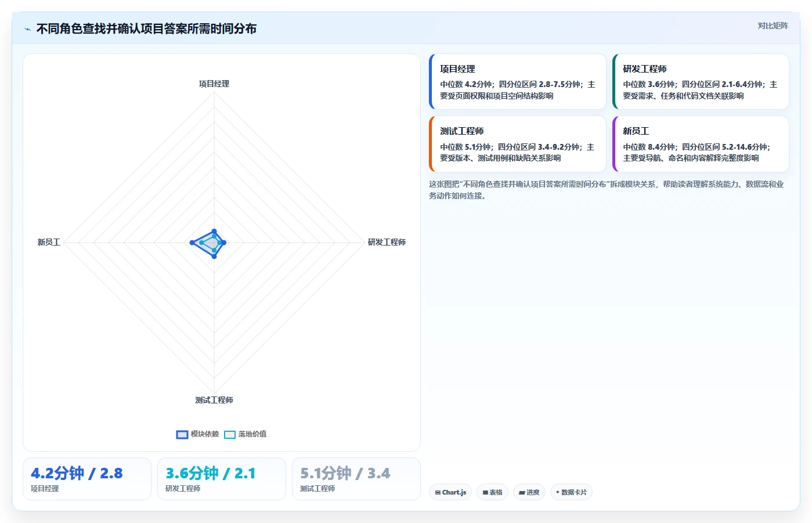Click the 测试工程师 radar axis label
The image size is (812, 523).
tap(214, 400)
